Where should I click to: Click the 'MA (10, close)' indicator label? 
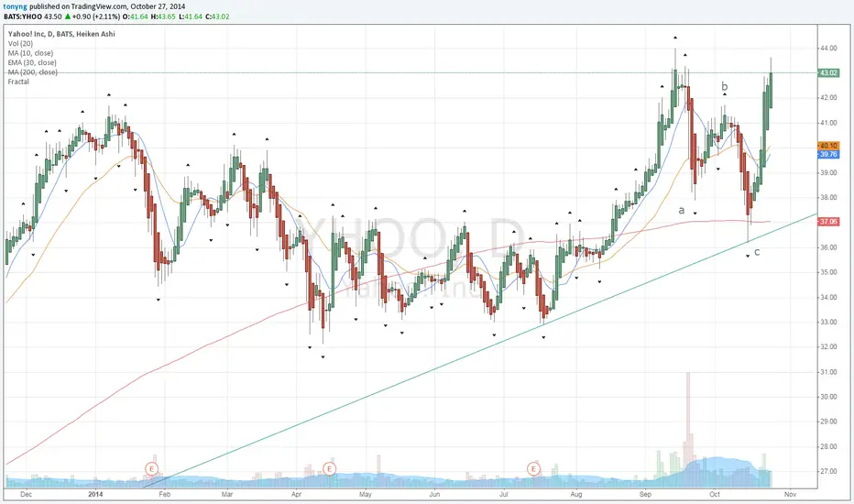click(30, 53)
